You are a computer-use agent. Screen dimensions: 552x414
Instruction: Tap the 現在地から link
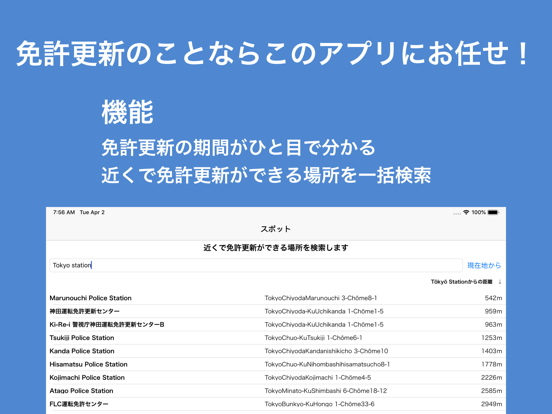484,265
